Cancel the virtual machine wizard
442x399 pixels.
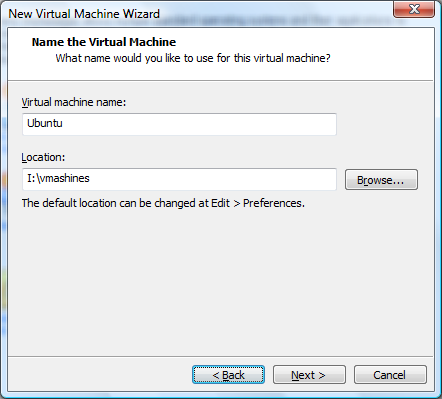(x=390, y=375)
